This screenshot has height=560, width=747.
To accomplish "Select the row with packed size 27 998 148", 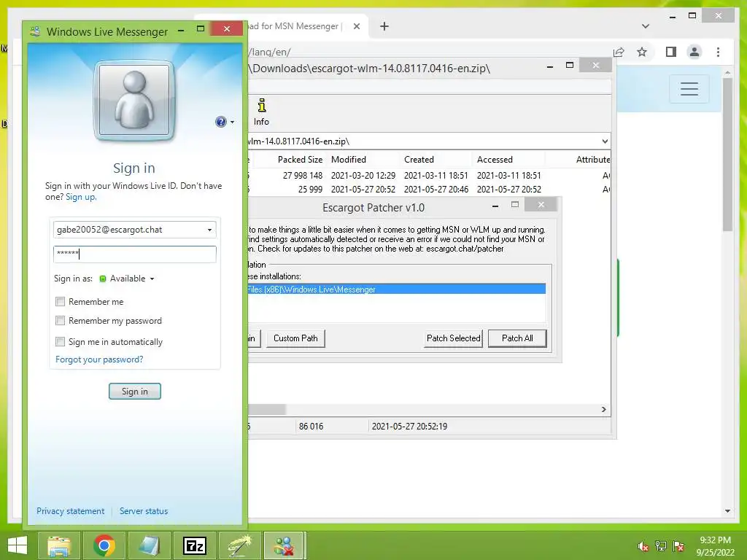I will 429,176.
